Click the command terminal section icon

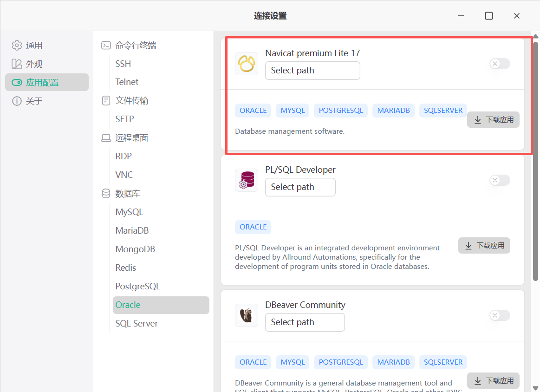click(x=106, y=46)
